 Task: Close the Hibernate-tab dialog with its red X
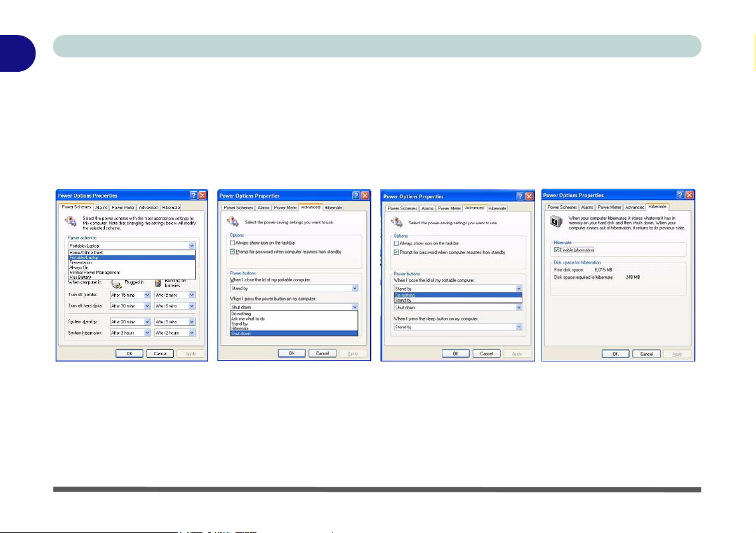pyautogui.click(x=689, y=195)
